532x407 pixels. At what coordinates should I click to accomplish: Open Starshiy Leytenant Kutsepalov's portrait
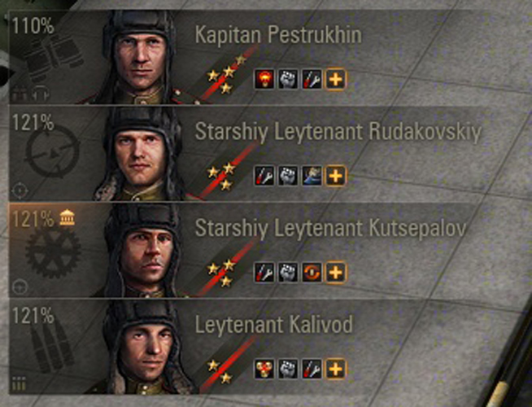coord(142,250)
